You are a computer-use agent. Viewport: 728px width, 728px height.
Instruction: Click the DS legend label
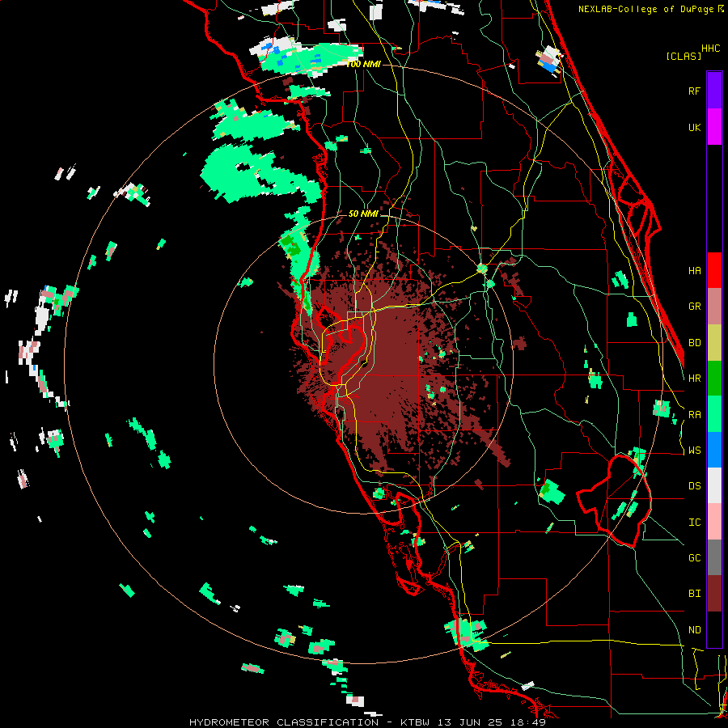click(694, 486)
